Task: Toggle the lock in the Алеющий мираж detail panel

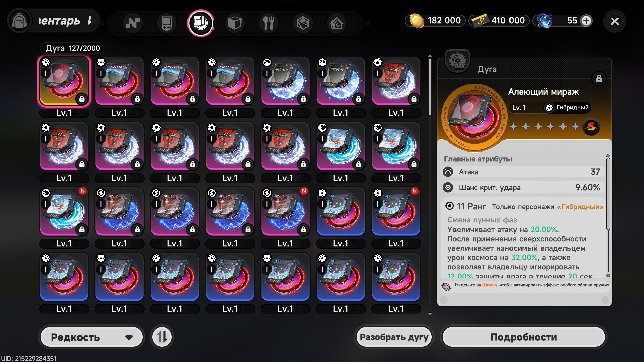Action: 599,79
